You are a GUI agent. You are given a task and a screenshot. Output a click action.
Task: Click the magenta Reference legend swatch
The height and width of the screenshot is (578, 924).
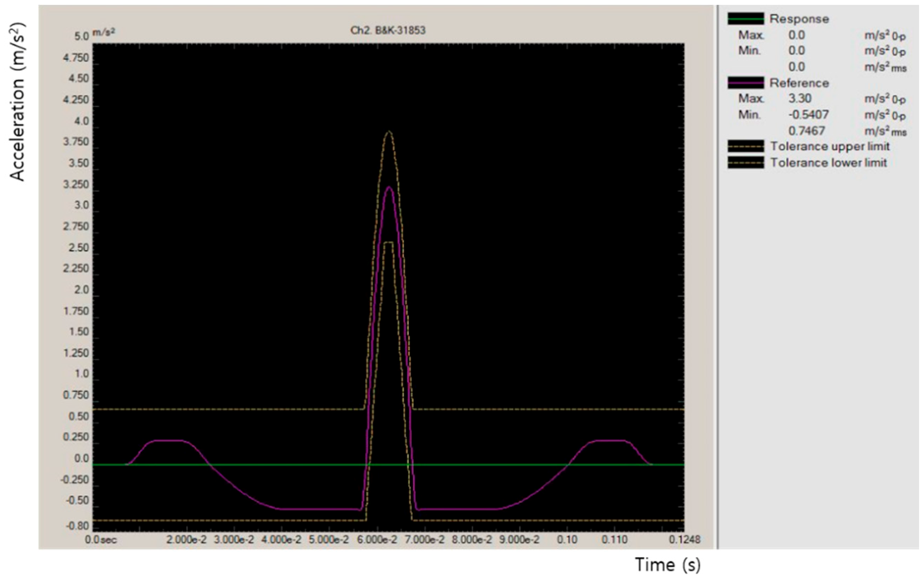point(746,83)
